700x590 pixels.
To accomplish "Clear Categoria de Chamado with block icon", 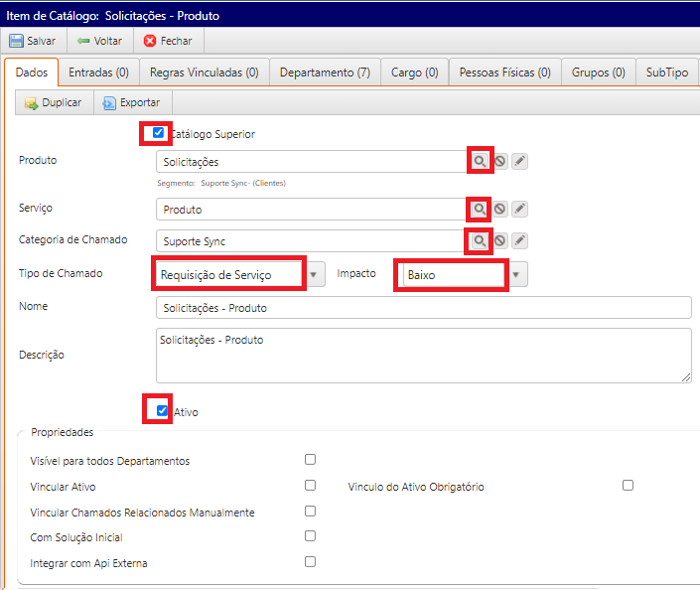I will (x=500, y=240).
